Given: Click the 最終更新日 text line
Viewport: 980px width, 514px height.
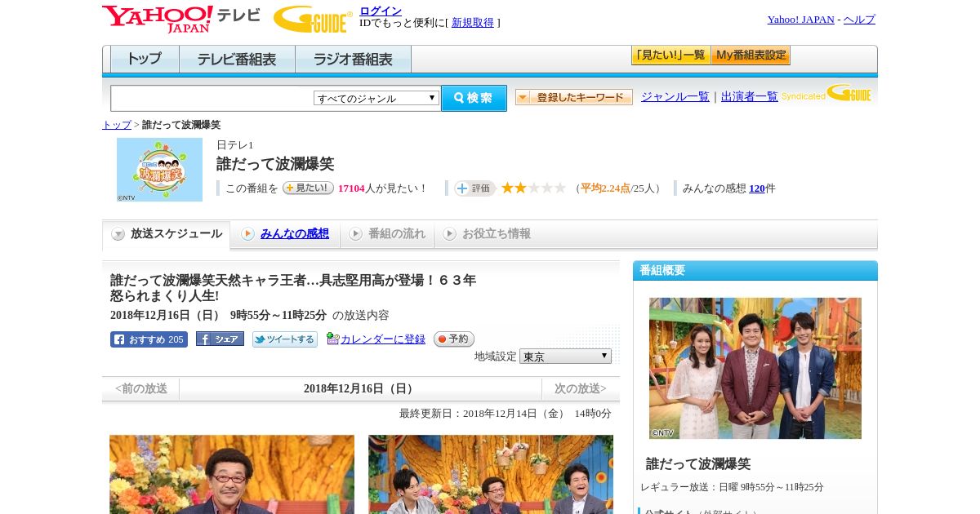Looking at the screenshot, I should click(x=506, y=414).
